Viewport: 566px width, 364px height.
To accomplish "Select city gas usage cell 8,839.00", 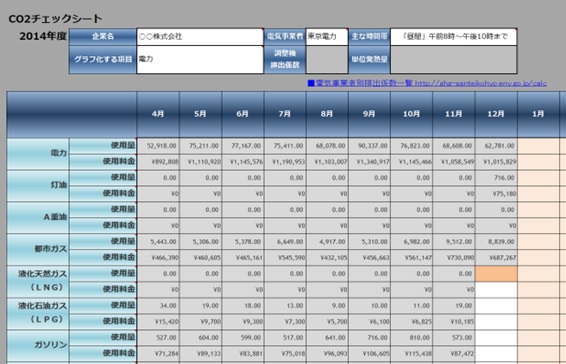I will (496, 242).
